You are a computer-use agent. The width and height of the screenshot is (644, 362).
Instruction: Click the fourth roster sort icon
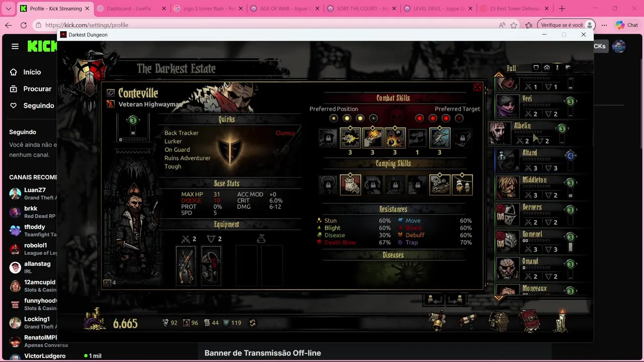pyautogui.click(x=568, y=67)
